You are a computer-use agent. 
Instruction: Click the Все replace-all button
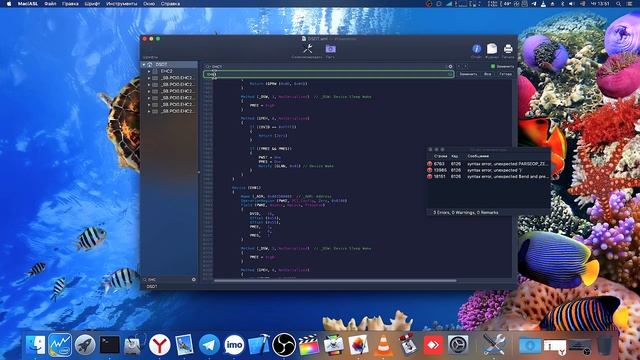click(x=488, y=74)
